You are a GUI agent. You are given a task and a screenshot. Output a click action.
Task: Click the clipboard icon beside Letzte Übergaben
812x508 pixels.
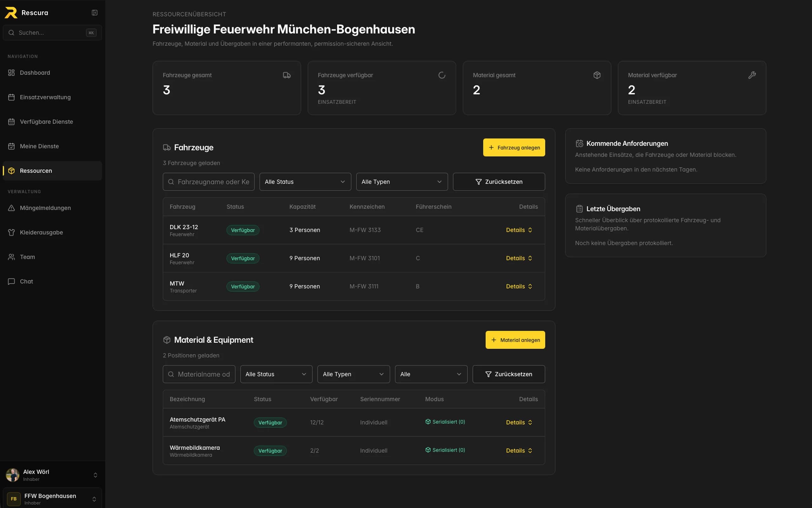coord(580,209)
